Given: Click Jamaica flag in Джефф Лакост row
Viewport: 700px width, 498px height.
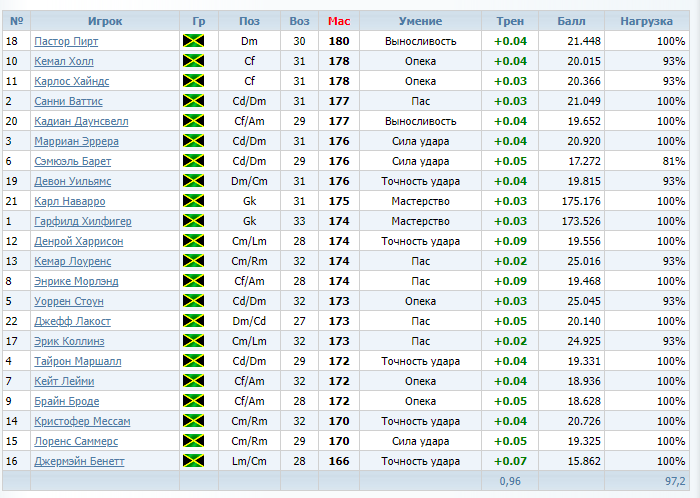Looking at the screenshot, I should 193,321.
